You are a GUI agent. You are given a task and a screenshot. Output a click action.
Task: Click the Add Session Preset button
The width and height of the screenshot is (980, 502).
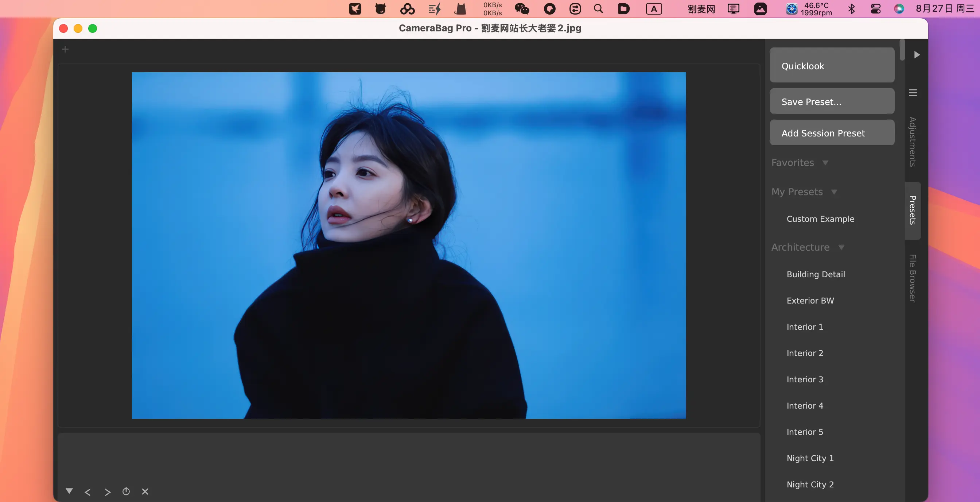tap(832, 133)
